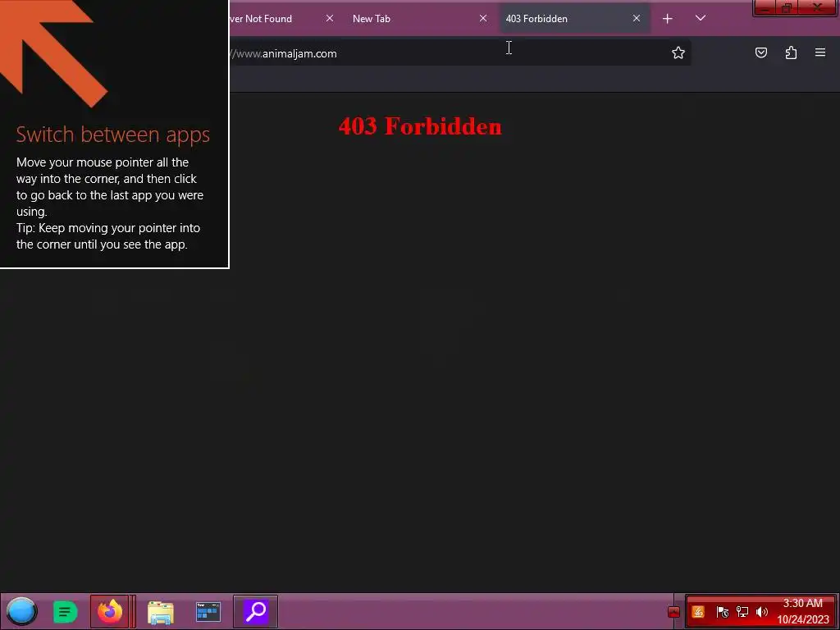Open the blue tiles window taskbar icon

tap(208, 612)
